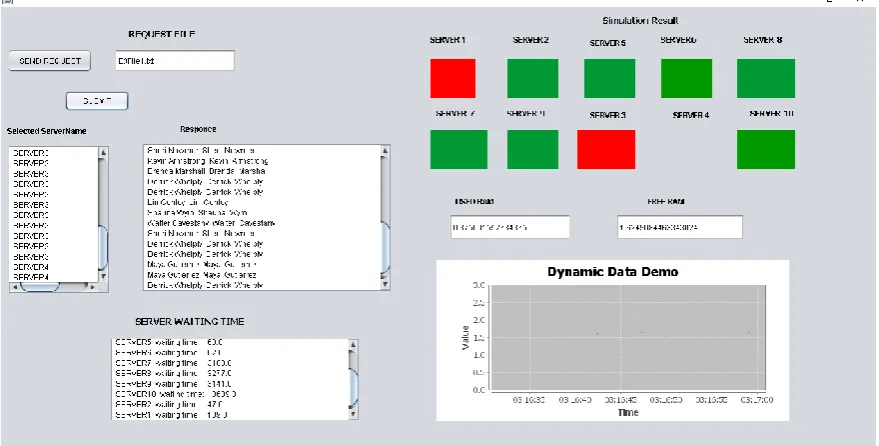Click the green SERVER 5 status square
The height and width of the screenshot is (446, 879).
(x=609, y=78)
